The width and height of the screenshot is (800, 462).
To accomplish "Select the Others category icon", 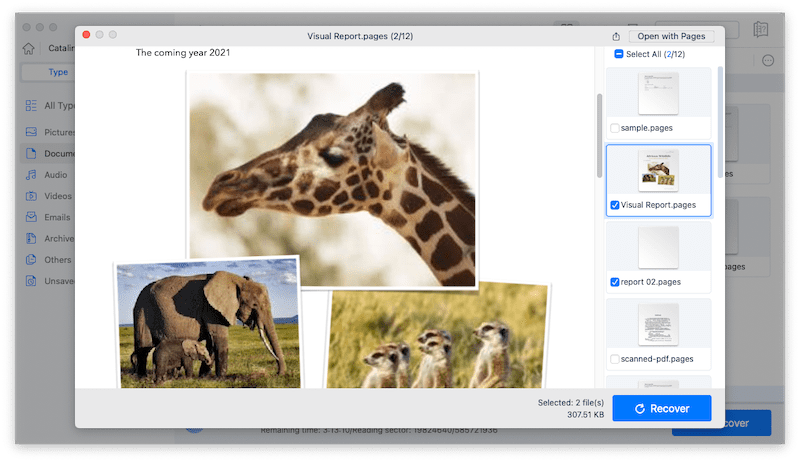I will (x=31, y=260).
